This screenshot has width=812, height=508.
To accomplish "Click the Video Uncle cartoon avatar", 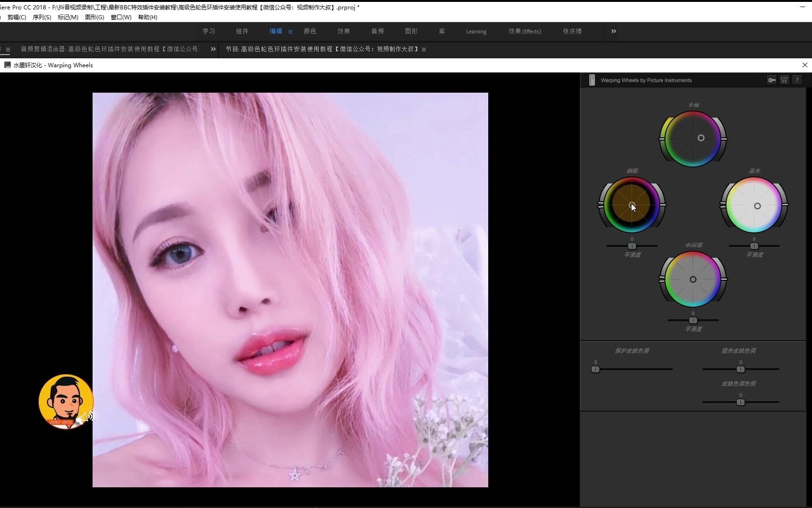I will [66, 402].
